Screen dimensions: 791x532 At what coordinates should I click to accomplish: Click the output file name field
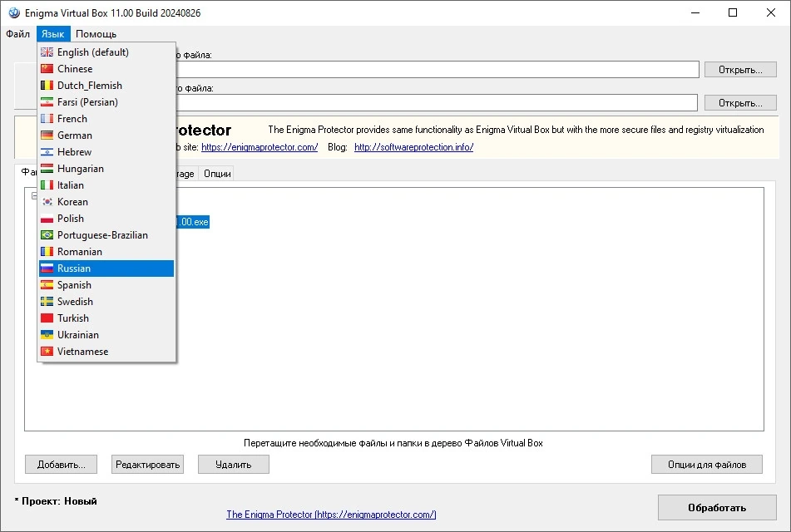pos(437,103)
